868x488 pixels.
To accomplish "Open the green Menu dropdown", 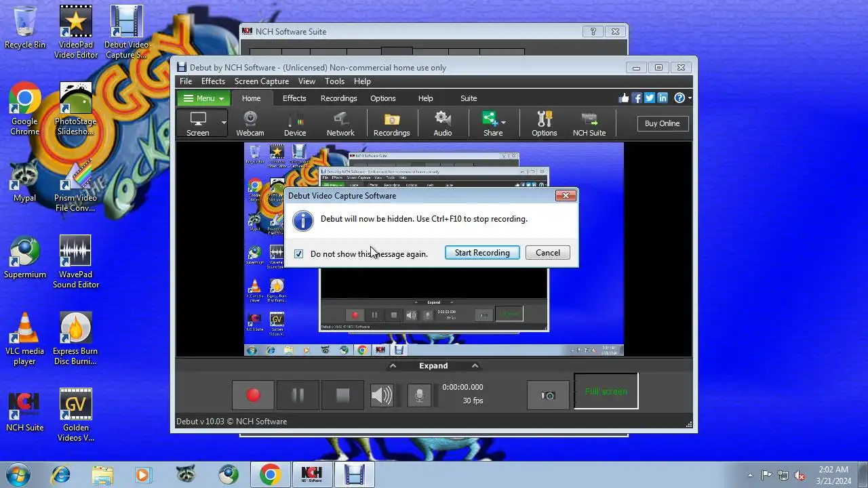I will 203,98.
